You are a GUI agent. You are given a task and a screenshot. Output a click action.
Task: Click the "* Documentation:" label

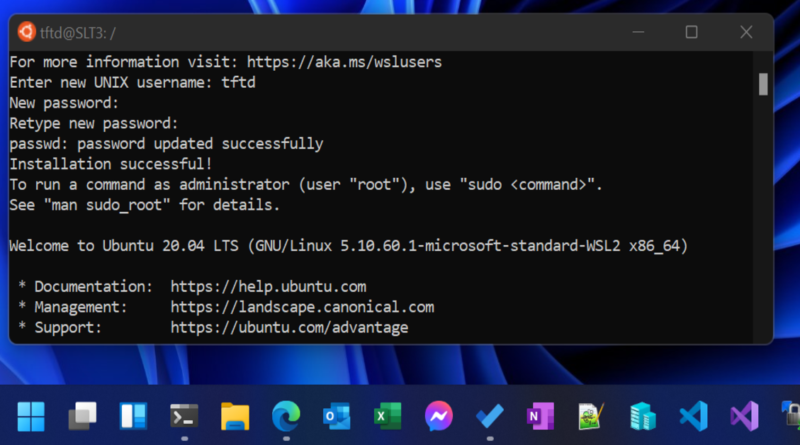pyautogui.click(x=86, y=287)
